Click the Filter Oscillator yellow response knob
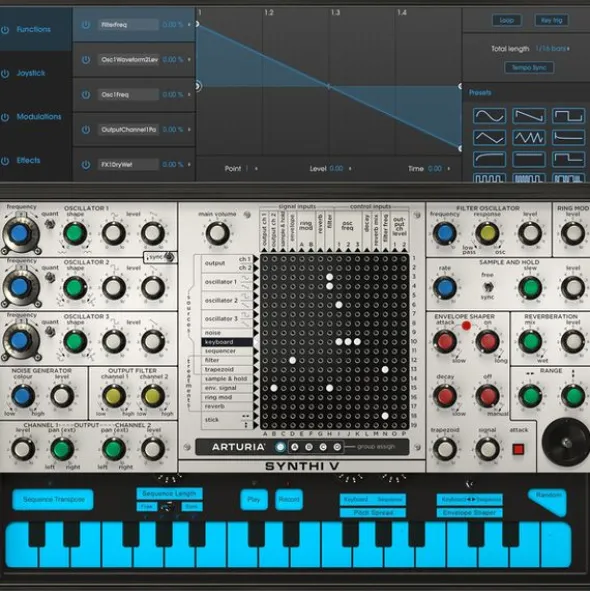Image resolution: width=590 pixels, height=591 pixels. click(487, 233)
